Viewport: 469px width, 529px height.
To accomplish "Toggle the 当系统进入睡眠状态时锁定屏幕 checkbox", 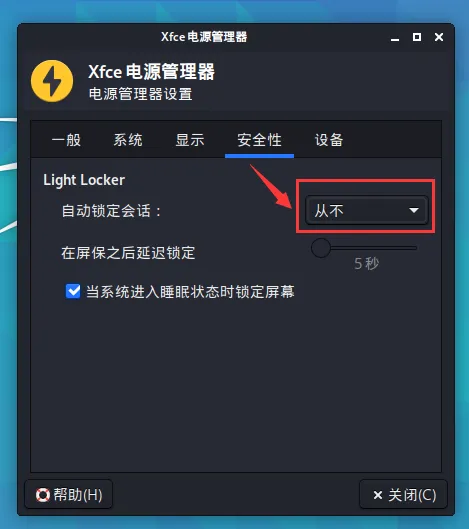I will click(x=73, y=291).
